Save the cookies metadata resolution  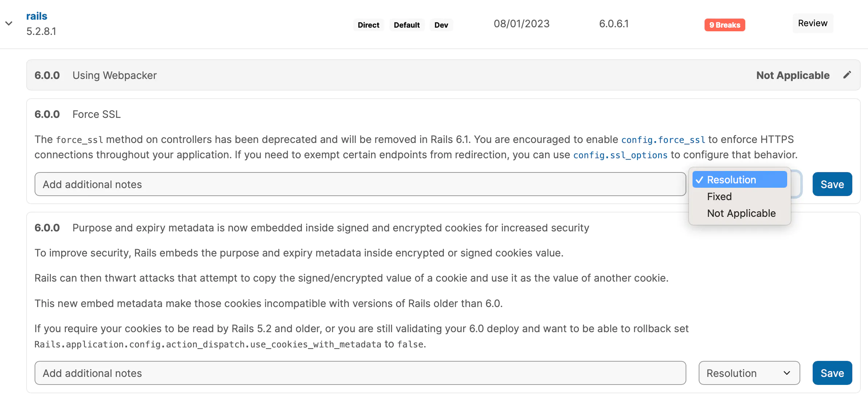[x=832, y=373]
